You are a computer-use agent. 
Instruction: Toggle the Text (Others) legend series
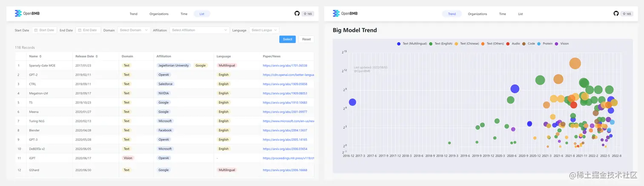pyautogui.click(x=492, y=44)
